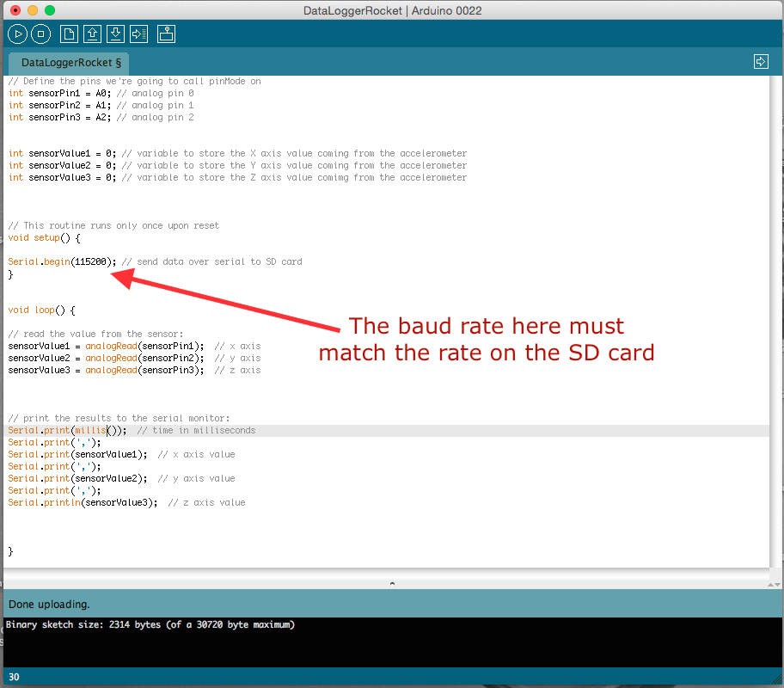Select the DataLoggerRocket sketch tab

tap(69, 63)
